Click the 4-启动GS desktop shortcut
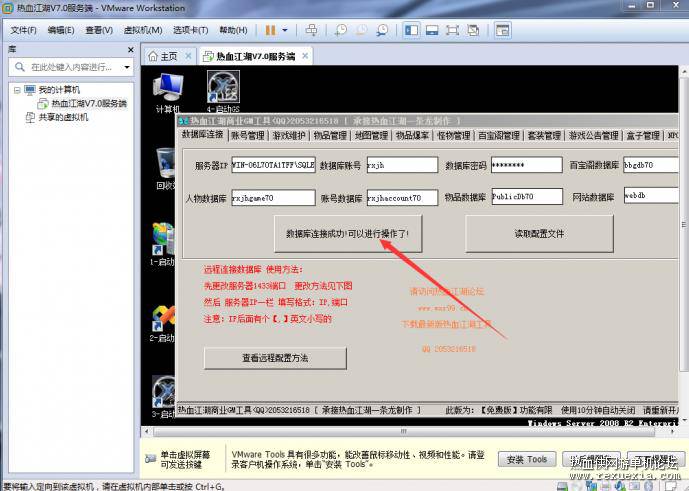This screenshot has height=491, width=689. click(223, 91)
